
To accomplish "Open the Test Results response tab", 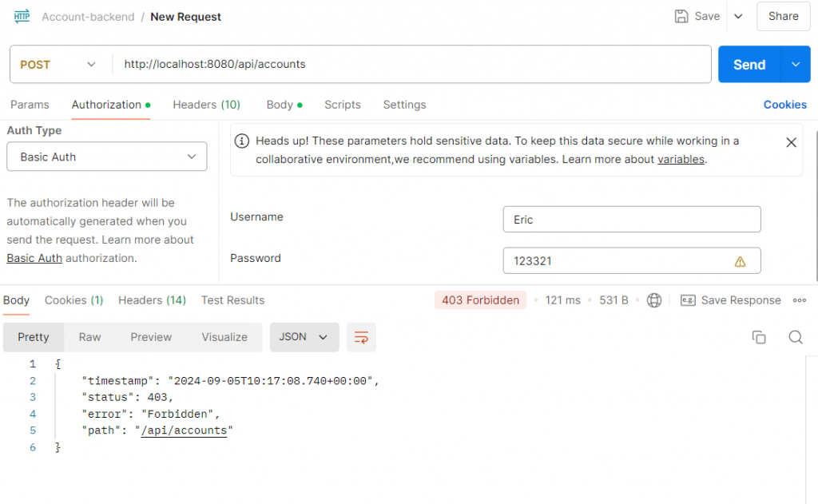I will pyautogui.click(x=232, y=300).
